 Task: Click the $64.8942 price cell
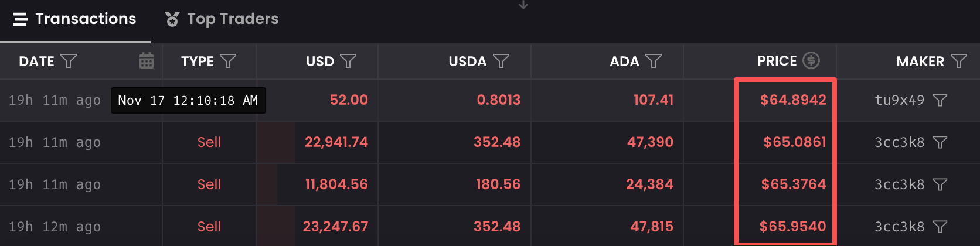click(793, 100)
